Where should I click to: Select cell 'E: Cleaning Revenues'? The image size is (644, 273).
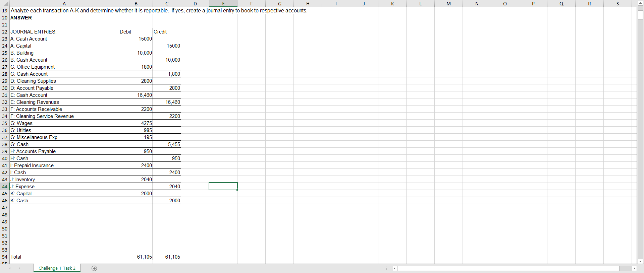[x=64, y=102]
